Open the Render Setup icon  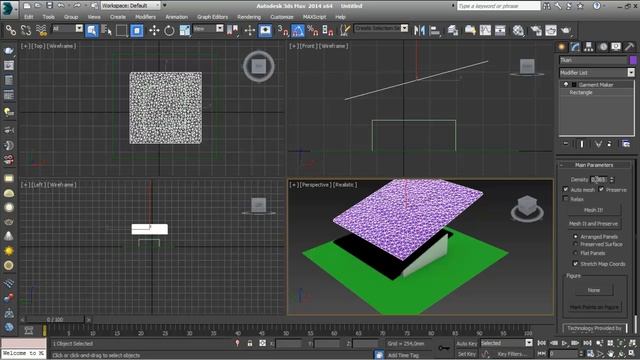[536, 31]
